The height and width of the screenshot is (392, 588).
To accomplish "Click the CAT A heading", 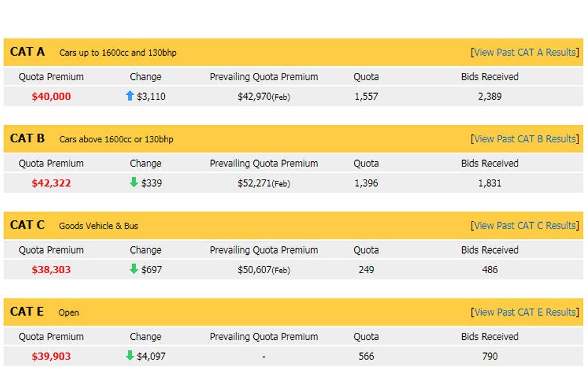I will point(28,52).
